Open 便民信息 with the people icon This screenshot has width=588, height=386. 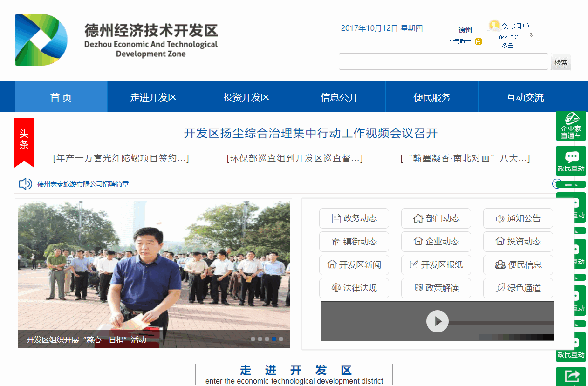click(x=518, y=265)
